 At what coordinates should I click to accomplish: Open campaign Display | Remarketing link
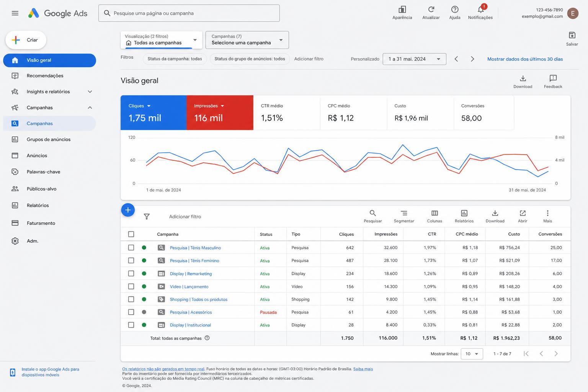(x=191, y=274)
